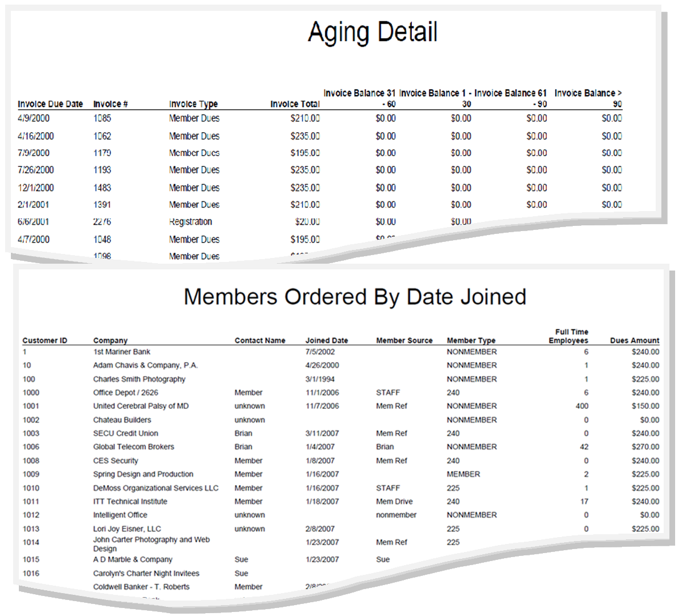Click the "Full Time Employees" column header

569,336
